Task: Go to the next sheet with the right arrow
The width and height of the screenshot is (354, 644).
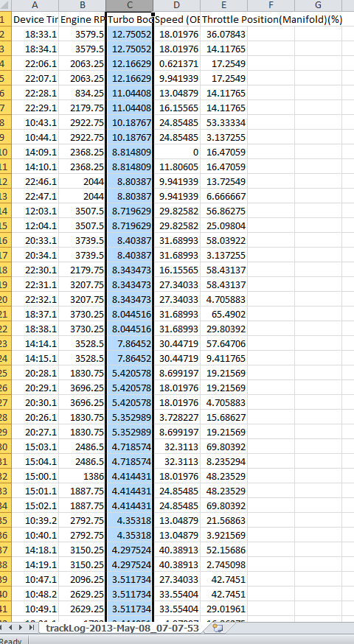Action: pyautogui.click(x=21, y=628)
